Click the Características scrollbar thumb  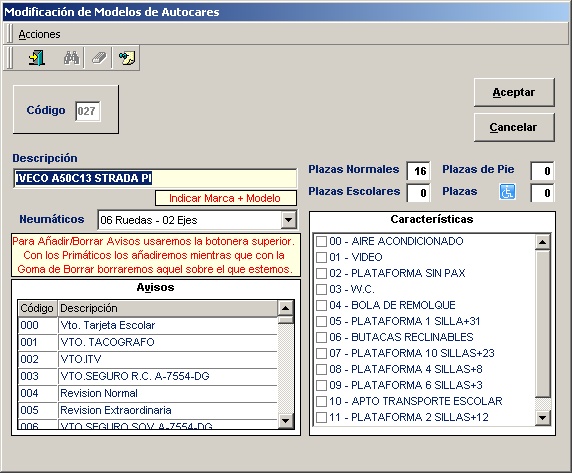pos(542,323)
